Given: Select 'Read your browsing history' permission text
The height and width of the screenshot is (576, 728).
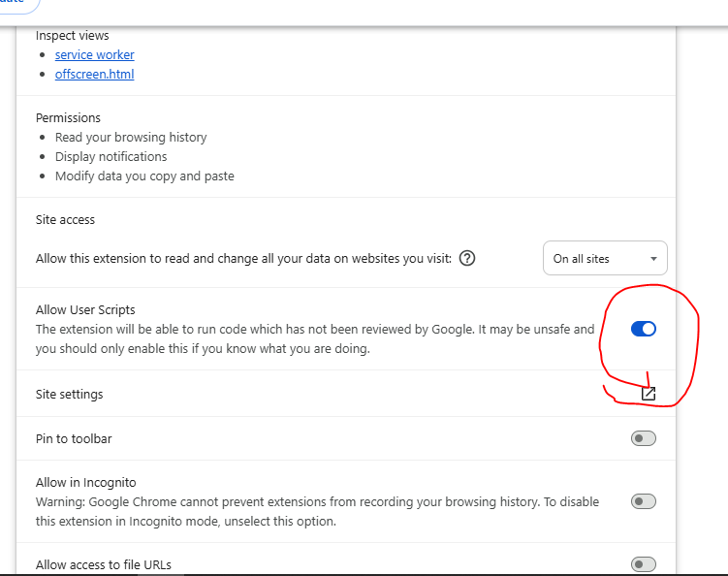Looking at the screenshot, I should point(131,138).
